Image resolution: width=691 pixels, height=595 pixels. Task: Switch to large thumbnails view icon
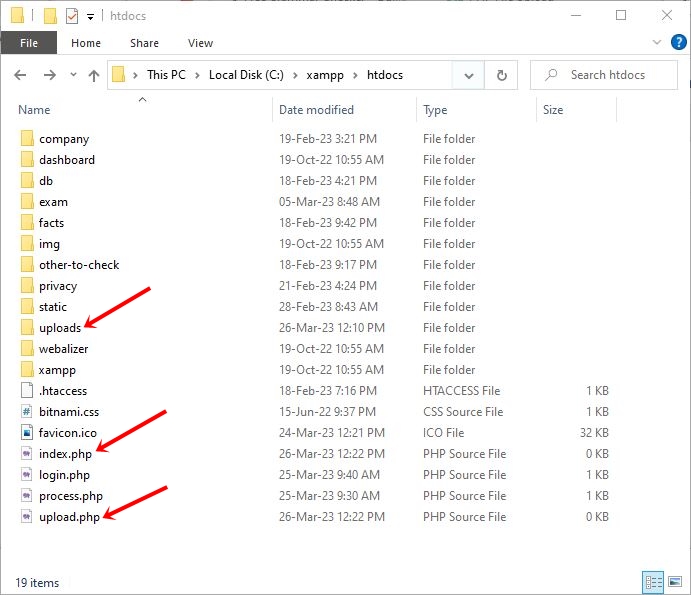click(675, 583)
